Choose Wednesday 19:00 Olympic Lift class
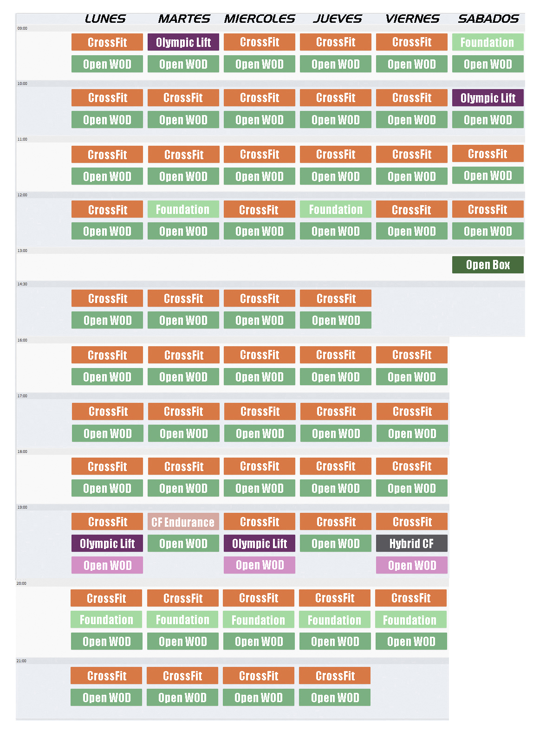The width and height of the screenshot is (546, 756). (260, 543)
